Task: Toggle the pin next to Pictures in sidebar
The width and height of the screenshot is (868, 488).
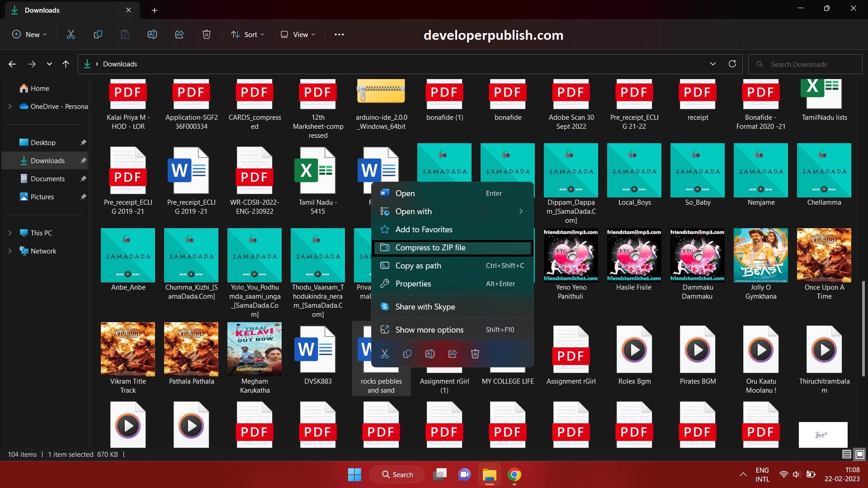Action: pos(83,197)
